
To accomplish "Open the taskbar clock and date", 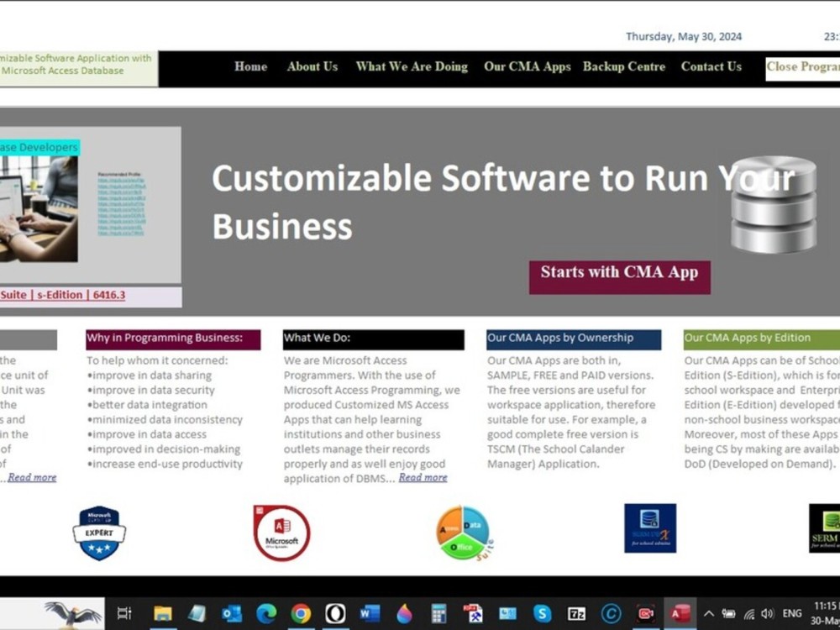I will 825,614.
